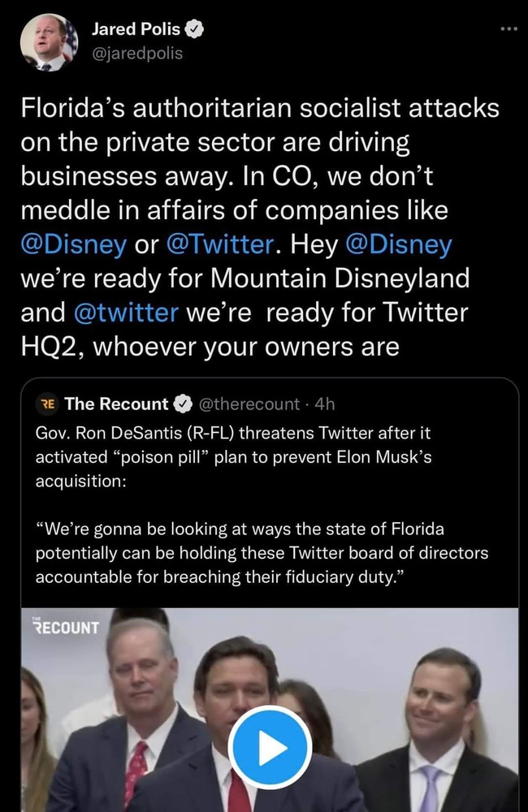
Task: Open the tweet's three-dot more options menu
Action: point(509,30)
